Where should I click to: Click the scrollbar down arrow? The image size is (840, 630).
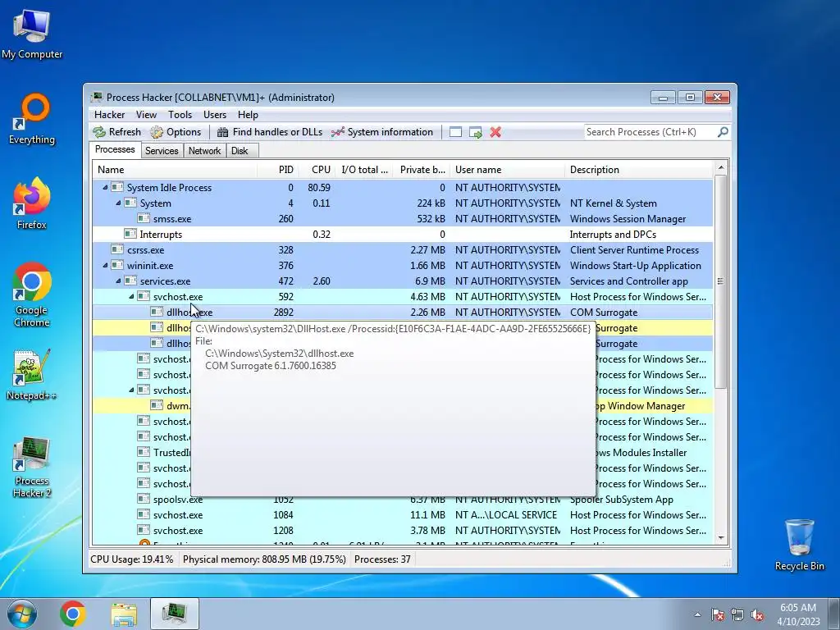(720, 538)
